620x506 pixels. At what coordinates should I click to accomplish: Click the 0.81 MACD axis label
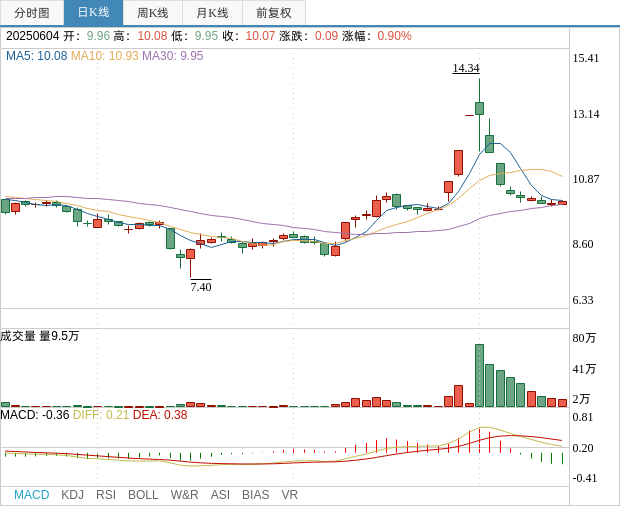tap(583, 417)
